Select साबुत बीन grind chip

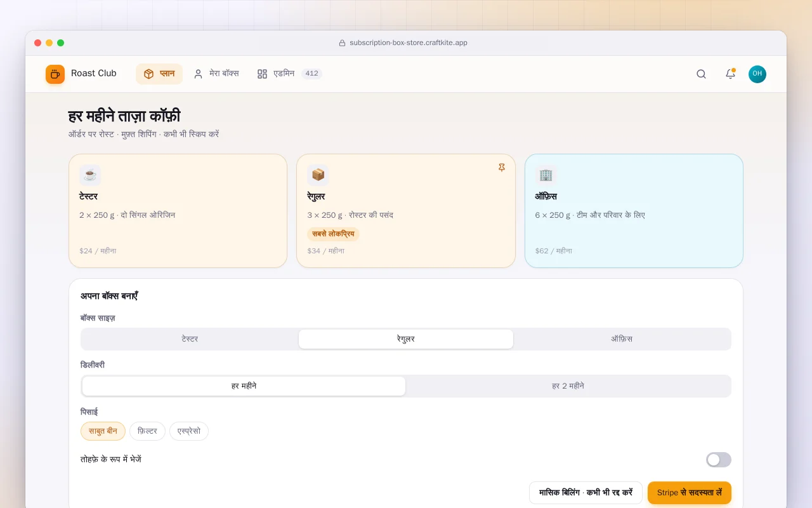[103, 431]
